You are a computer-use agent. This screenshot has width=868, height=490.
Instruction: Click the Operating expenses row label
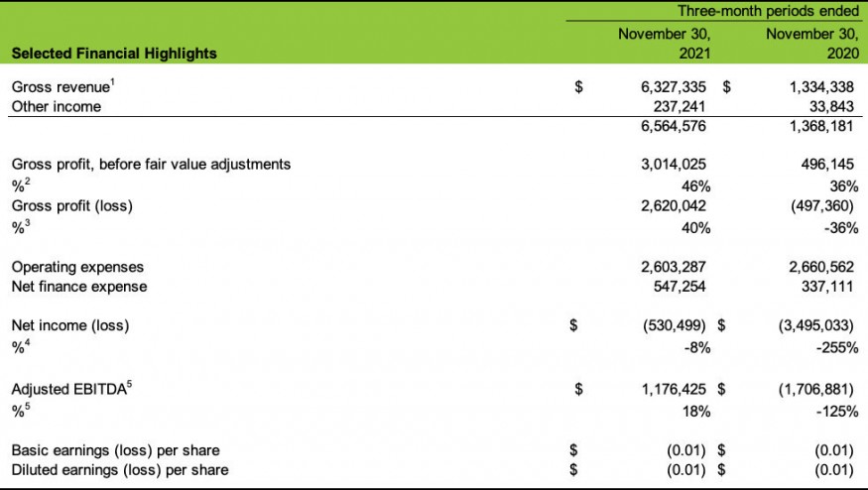[x=77, y=267]
